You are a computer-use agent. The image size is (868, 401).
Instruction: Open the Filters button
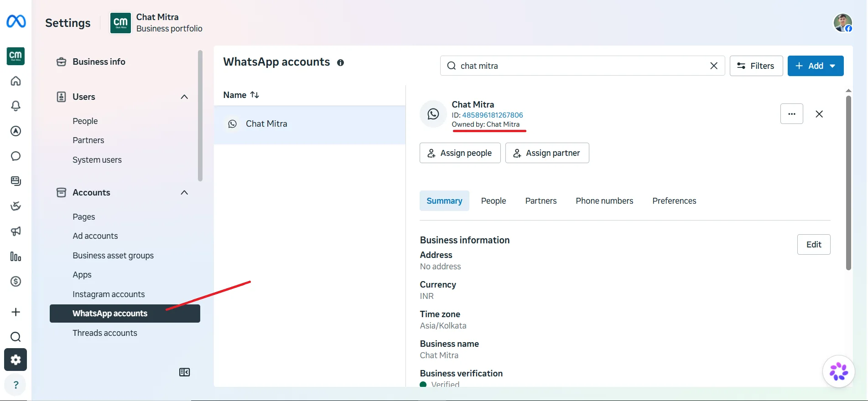[x=756, y=66]
